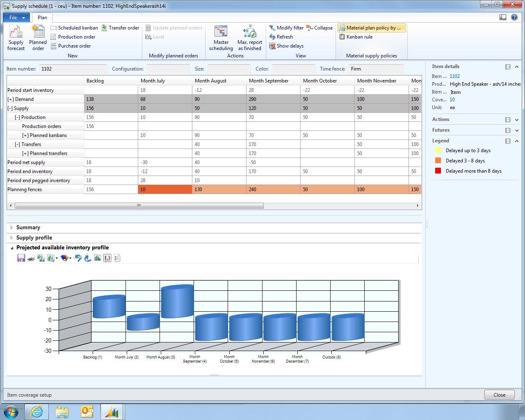Refresh the supply schedule view
Screen dimensions: 525x420
(281, 37)
